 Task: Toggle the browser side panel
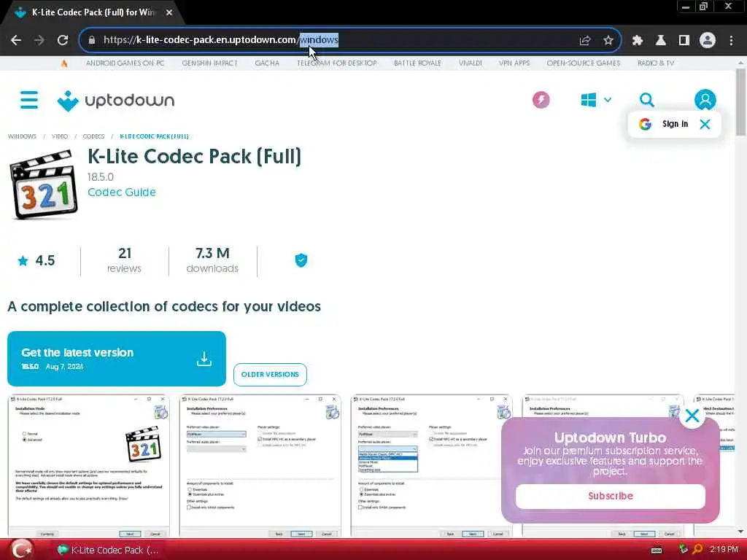pyautogui.click(x=684, y=41)
